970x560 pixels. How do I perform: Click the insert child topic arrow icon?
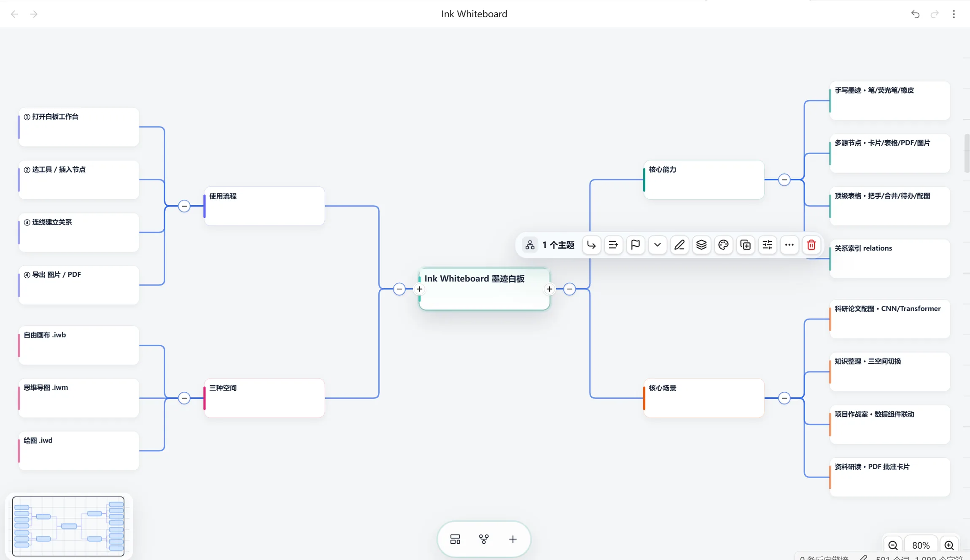point(591,245)
